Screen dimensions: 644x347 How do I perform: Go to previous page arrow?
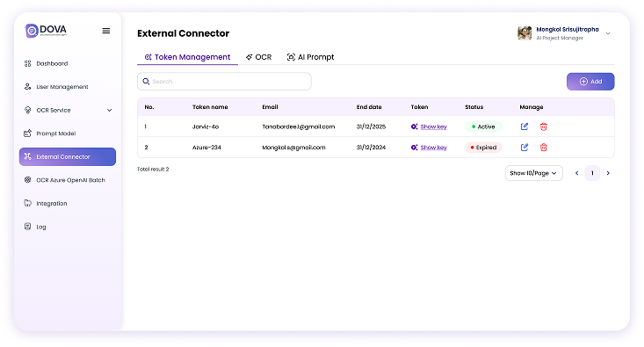[576, 173]
